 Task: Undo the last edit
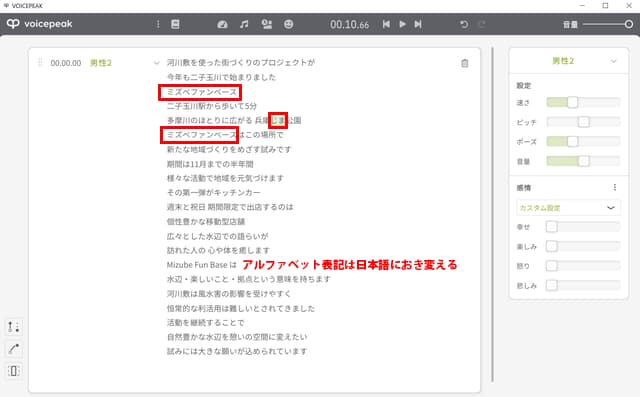464,24
